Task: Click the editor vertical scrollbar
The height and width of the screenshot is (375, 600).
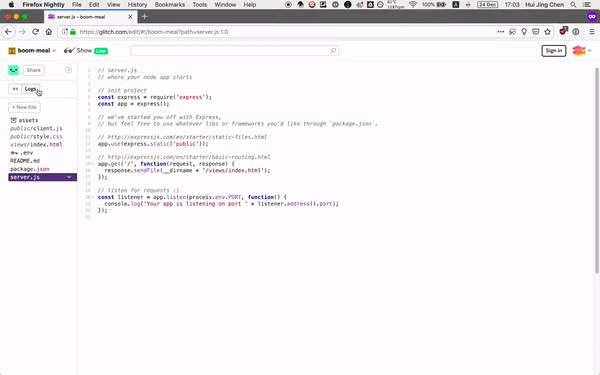Action: 597,170
